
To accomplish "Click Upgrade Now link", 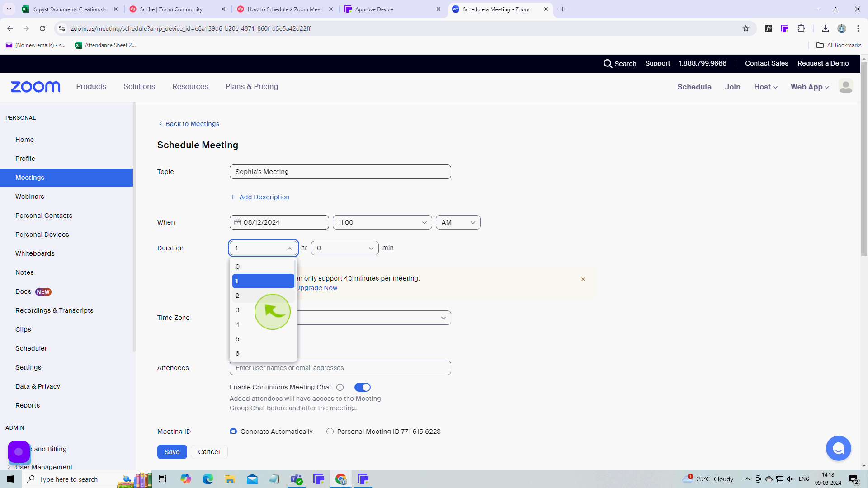I will coord(317,288).
